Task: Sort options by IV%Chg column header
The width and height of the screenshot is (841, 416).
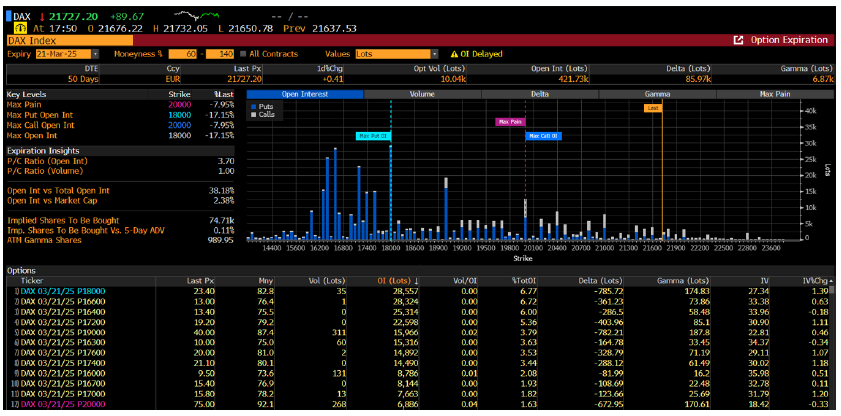Action: [x=814, y=281]
